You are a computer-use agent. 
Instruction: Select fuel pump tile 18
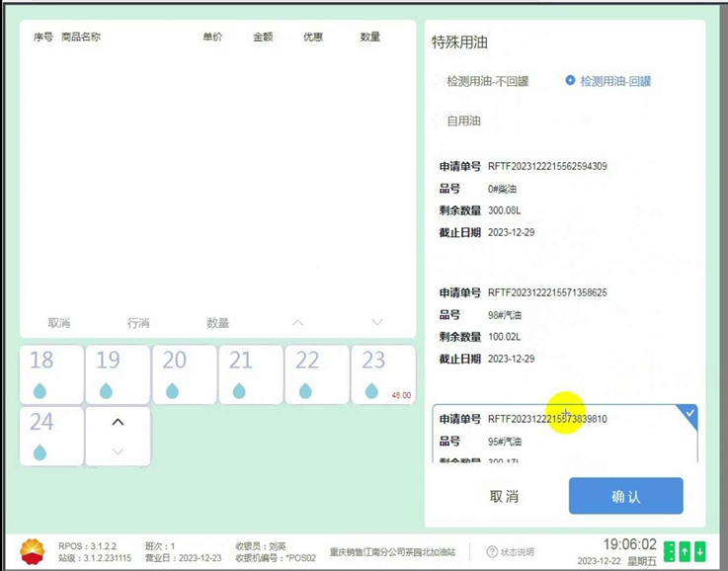point(51,374)
